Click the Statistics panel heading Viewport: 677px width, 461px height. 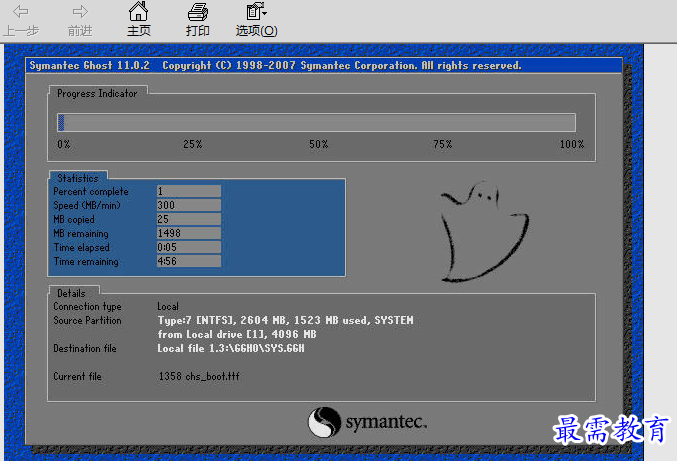click(78, 178)
